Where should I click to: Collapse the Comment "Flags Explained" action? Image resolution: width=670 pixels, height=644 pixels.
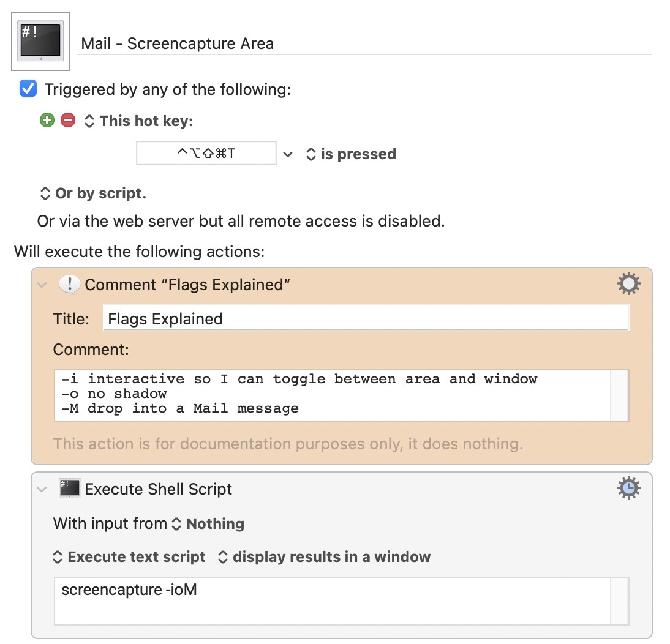[x=42, y=285]
